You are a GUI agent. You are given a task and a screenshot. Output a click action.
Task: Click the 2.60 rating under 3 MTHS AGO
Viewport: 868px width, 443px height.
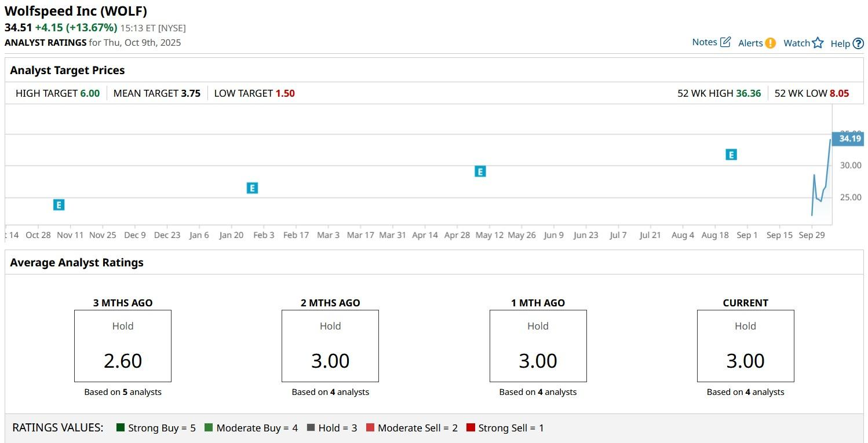pos(123,361)
